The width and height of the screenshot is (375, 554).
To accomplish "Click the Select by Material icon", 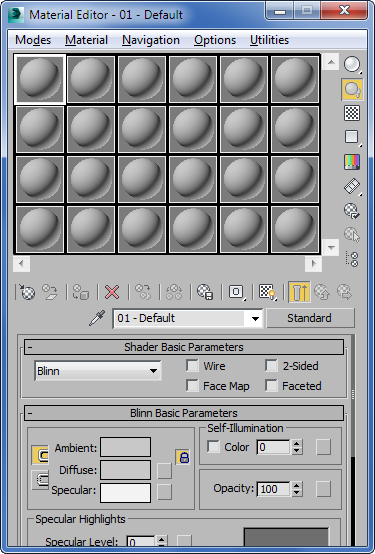I will [x=352, y=235].
